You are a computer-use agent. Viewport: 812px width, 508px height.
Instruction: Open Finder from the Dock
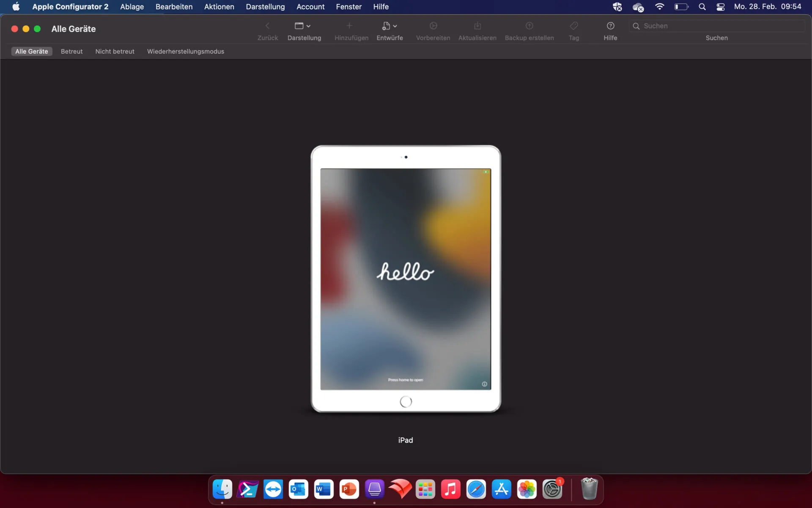point(222,489)
